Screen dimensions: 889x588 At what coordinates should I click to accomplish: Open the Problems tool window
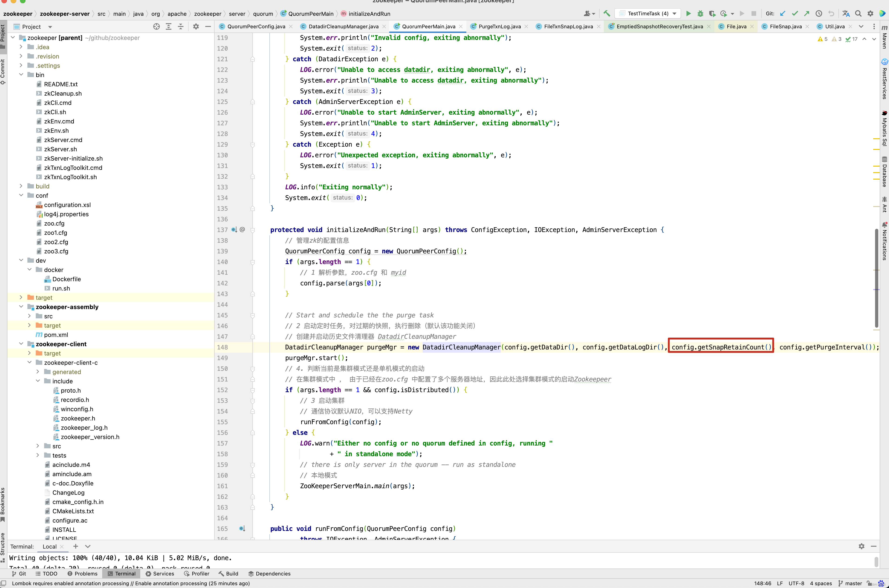pos(82,574)
